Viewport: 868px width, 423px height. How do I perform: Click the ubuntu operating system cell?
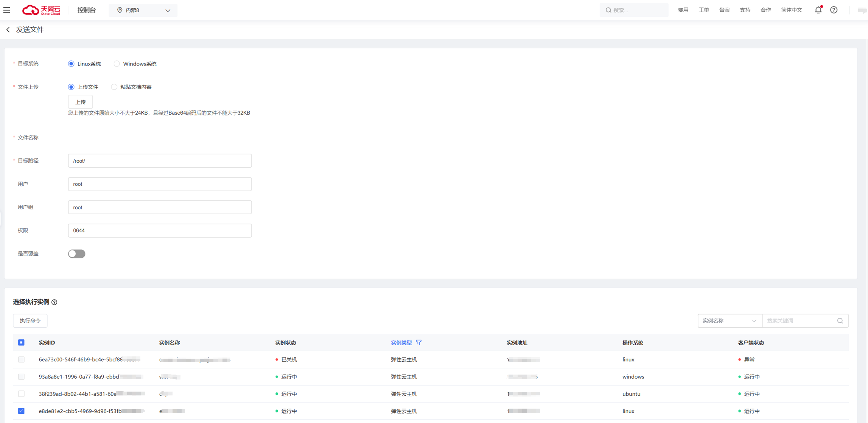631,394
